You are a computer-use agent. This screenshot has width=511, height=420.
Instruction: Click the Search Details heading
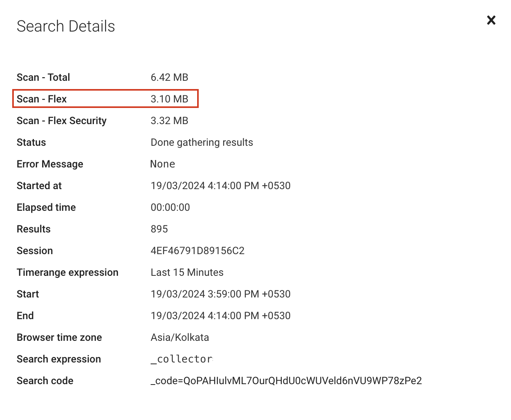[66, 26]
